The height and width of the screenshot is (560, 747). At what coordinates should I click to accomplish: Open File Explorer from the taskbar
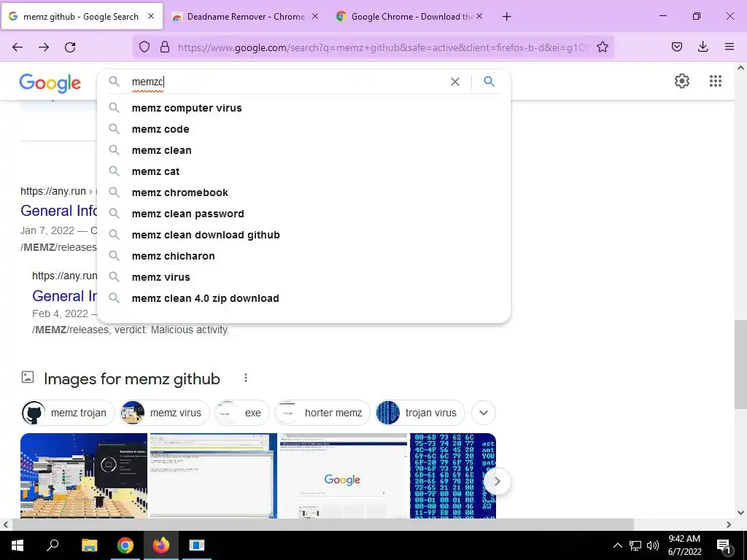89,545
